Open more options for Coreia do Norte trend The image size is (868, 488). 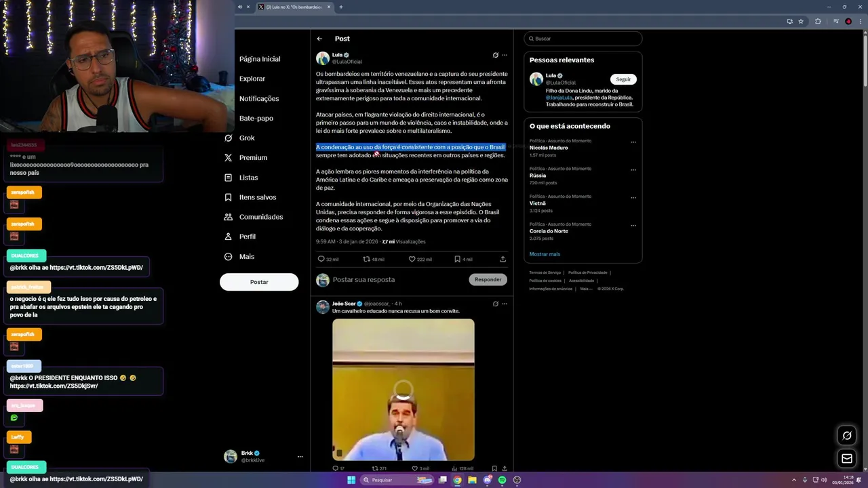point(633,226)
